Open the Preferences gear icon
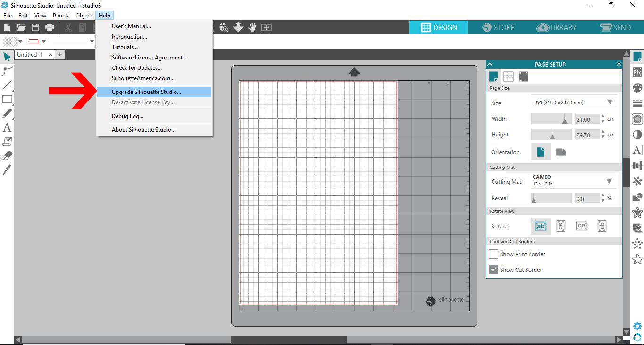644x345 pixels. (x=637, y=326)
